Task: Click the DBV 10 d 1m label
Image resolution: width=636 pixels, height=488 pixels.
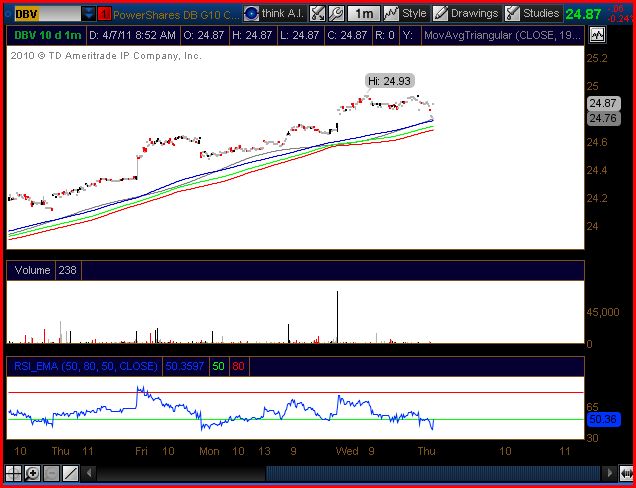Action: [x=47, y=35]
